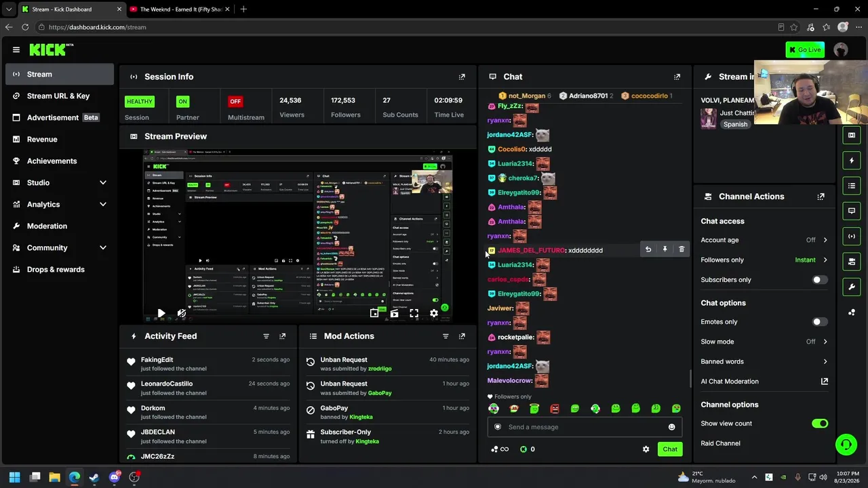Select Stream in the sidebar
The height and width of the screenshot is (488, 868).
coord(60,74)
